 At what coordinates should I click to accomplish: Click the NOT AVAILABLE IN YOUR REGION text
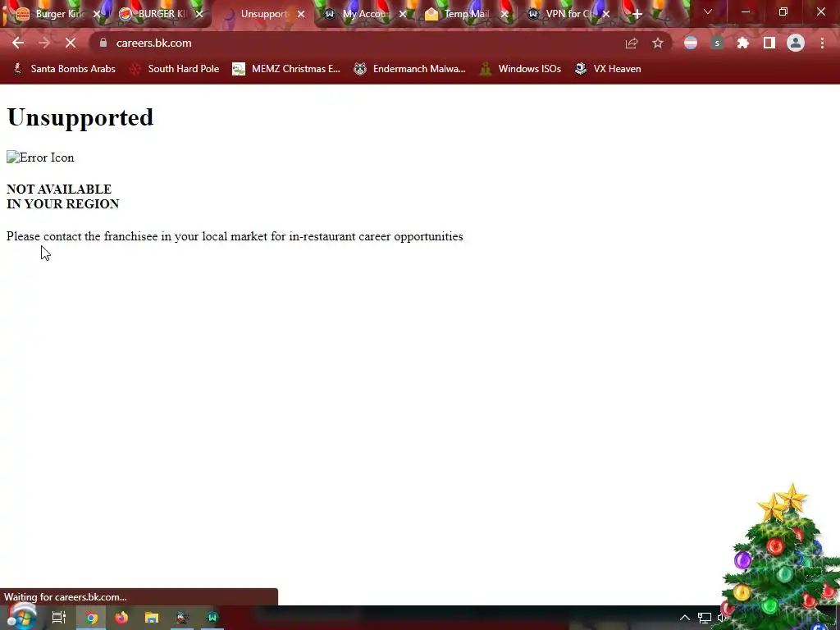click(62, 197)
